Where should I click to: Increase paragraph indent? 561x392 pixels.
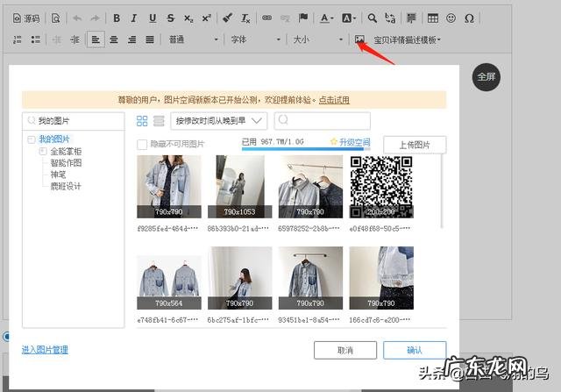pyautogui.click(x=75, y=39)
